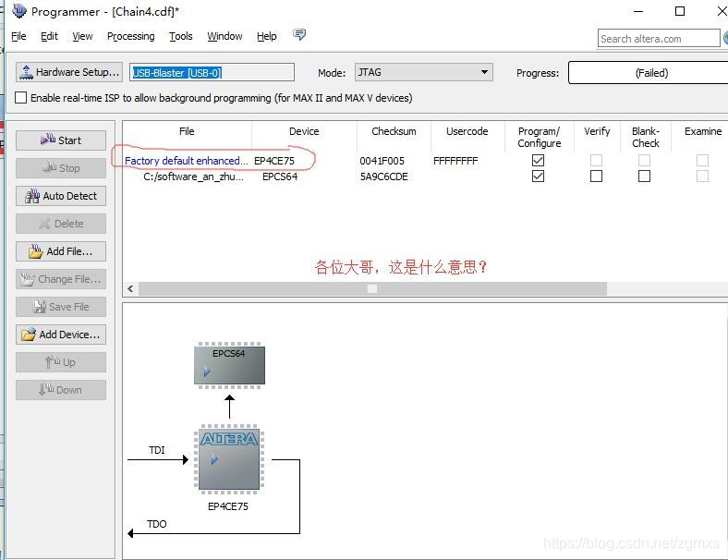Click the horizontal scrollbar thumb
The height and width of the screenshot is (560, 728).
(x=372, y=289)
